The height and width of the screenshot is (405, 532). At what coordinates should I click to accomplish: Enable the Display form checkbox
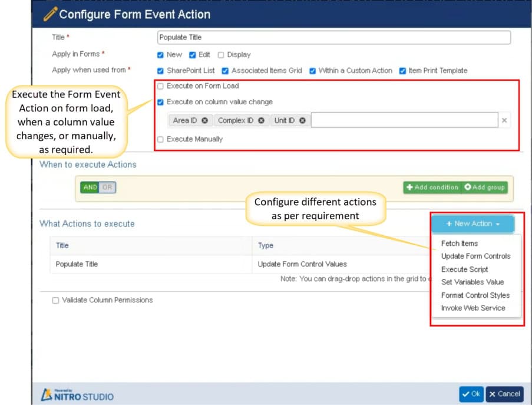[x=221, y=55]
